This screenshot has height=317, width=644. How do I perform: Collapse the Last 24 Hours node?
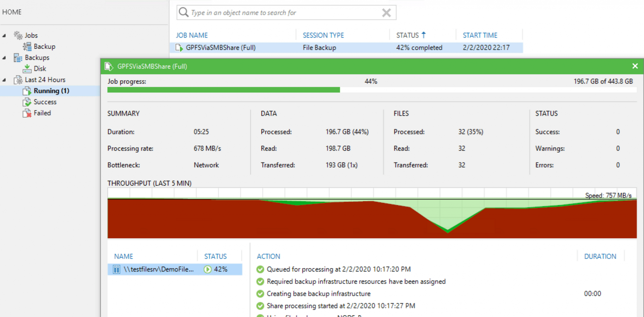coord(4,80)
